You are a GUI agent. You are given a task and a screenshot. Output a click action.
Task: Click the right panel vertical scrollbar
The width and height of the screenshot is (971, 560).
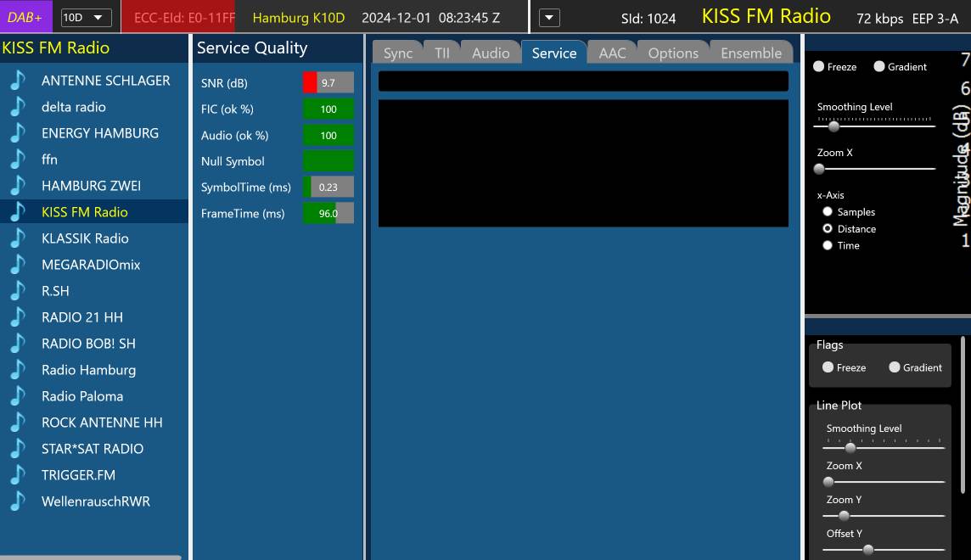click(963, 416)
